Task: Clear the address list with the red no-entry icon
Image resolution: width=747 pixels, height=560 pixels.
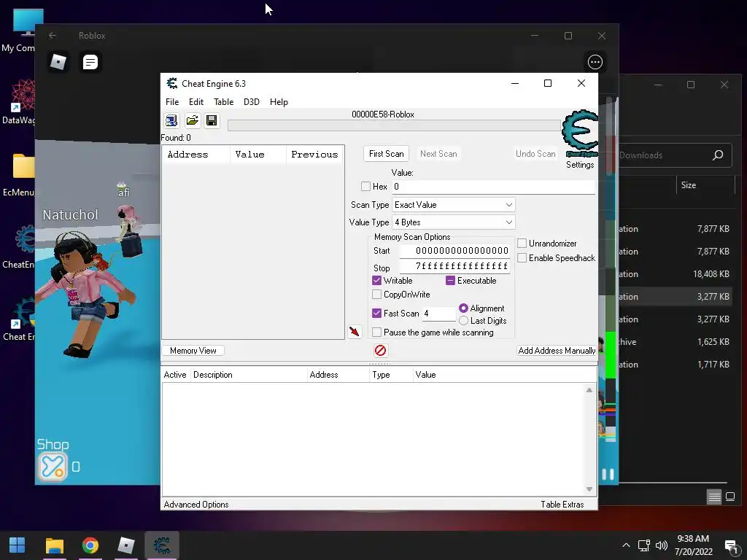Action: 380,351
